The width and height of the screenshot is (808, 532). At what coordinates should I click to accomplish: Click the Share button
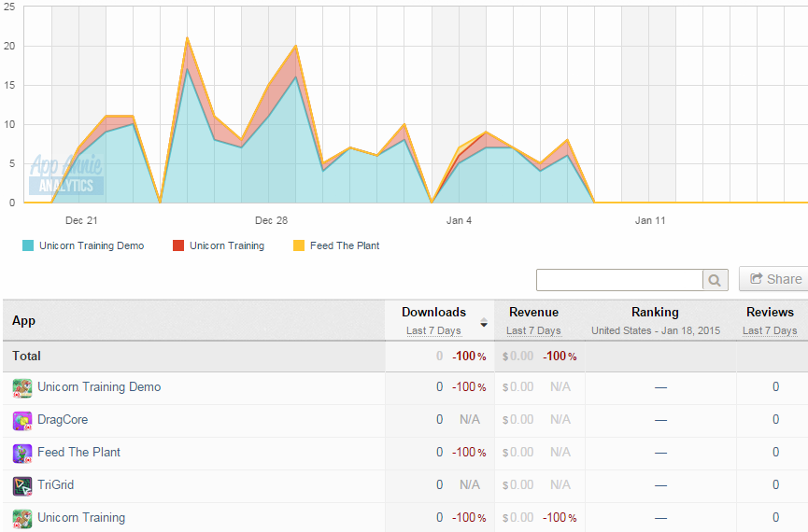point(774,279)
